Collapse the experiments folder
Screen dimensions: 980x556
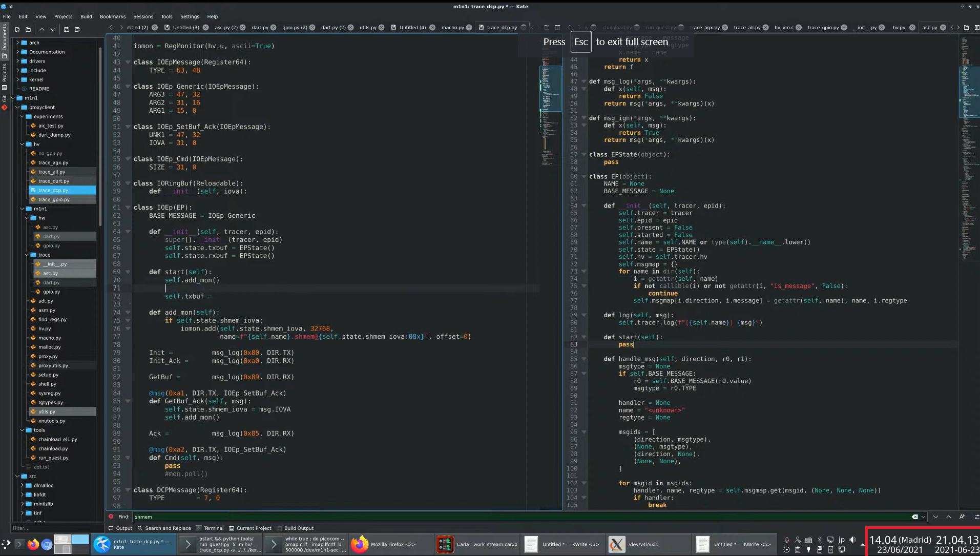[23, 116]
